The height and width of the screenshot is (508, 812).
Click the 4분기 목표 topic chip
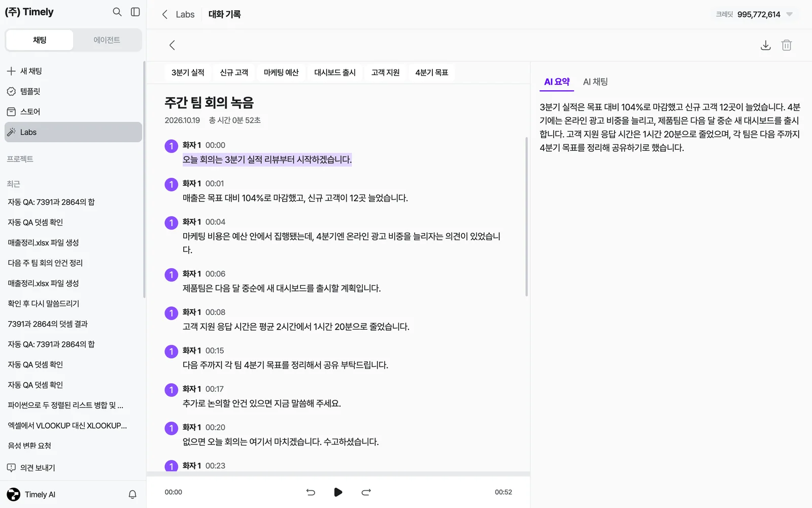[x=432, y=73]
